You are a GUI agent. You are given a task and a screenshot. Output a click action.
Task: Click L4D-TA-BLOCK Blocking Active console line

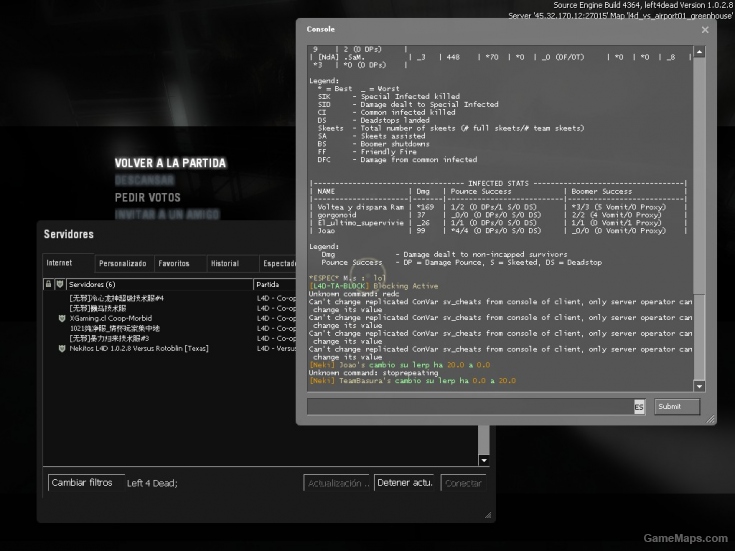[x=374, y=286]
